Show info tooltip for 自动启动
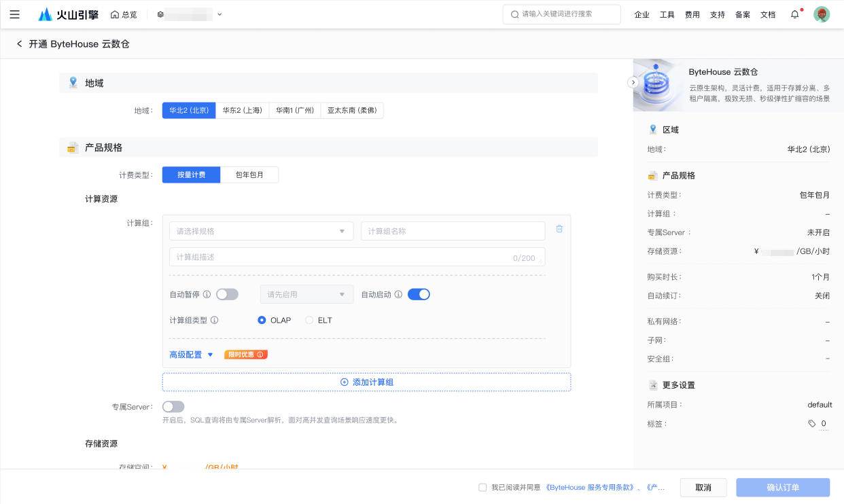 click(398, 295)
